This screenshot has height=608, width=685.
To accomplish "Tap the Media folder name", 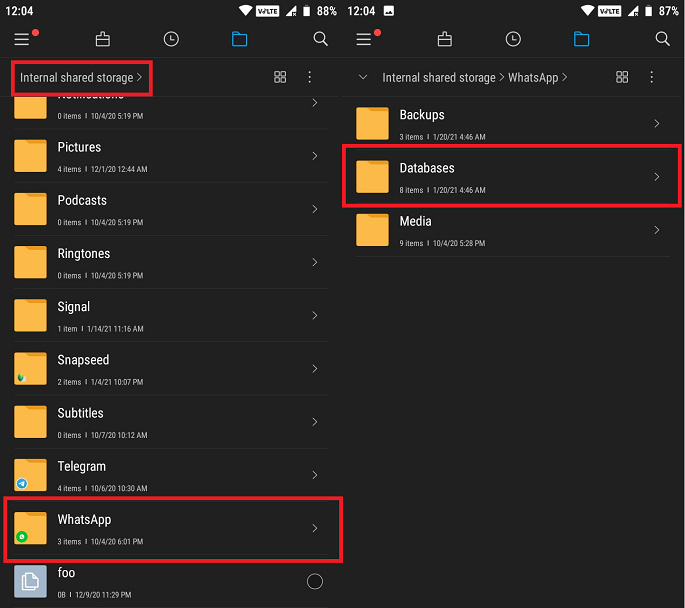I will tap(415, 221).
